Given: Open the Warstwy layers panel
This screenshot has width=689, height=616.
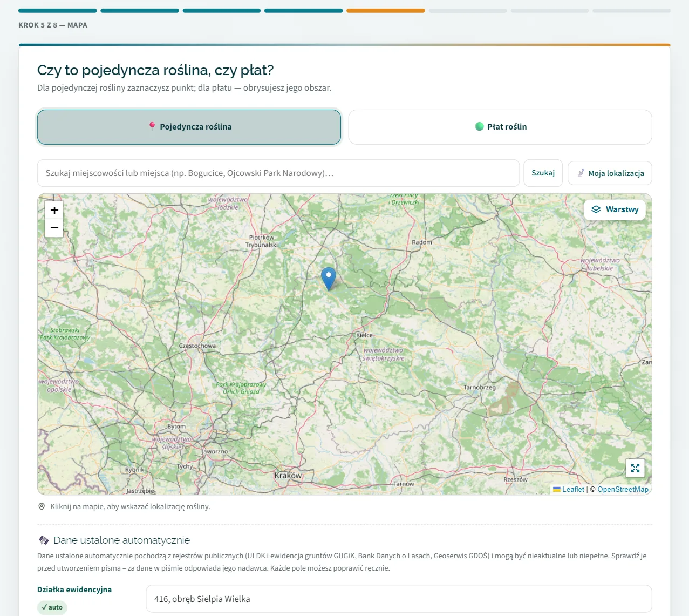Looking at the screenshot, I should pos(615,209).
